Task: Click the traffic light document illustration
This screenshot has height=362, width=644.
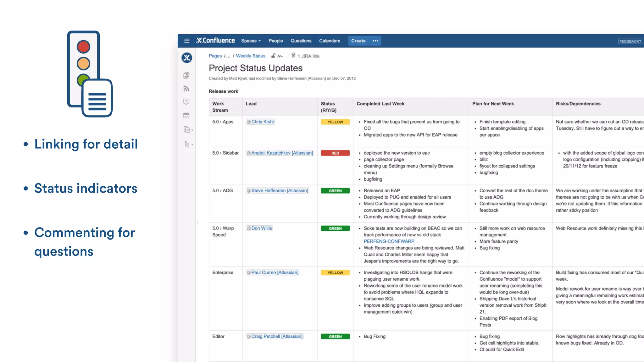Action: 90,74
